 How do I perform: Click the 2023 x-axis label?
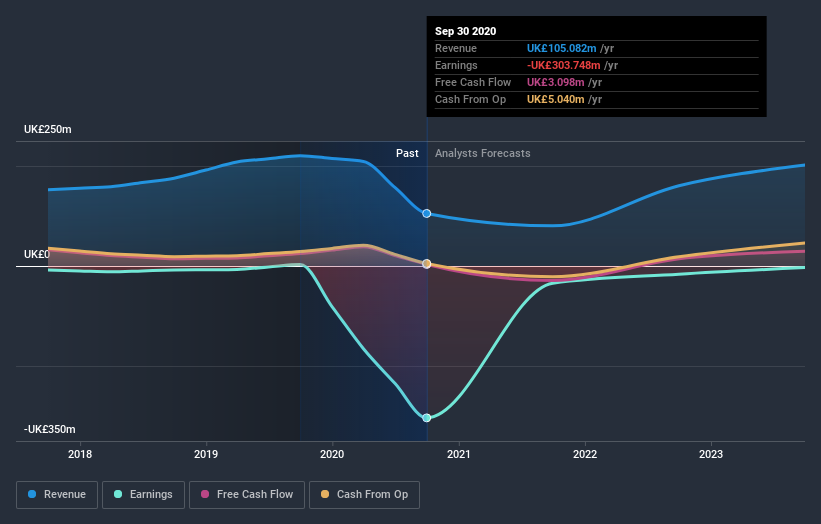(711, 454)
